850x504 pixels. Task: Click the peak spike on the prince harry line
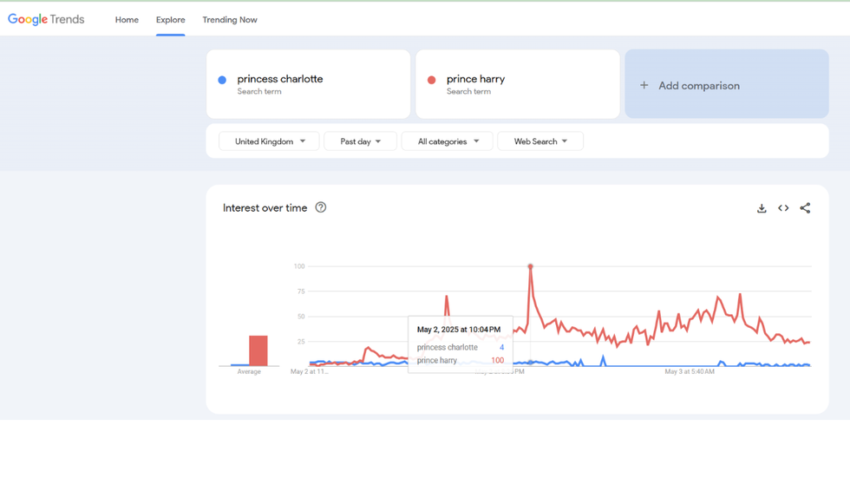click(x=531, y=267)
